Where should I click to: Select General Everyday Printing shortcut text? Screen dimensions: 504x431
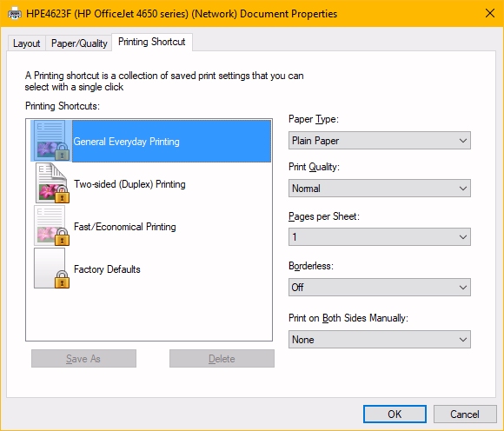click(126, 142)
